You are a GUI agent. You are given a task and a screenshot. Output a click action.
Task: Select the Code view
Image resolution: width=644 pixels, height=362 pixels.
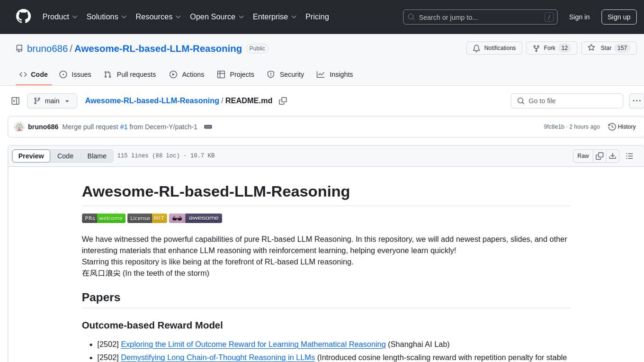point(65,156)
